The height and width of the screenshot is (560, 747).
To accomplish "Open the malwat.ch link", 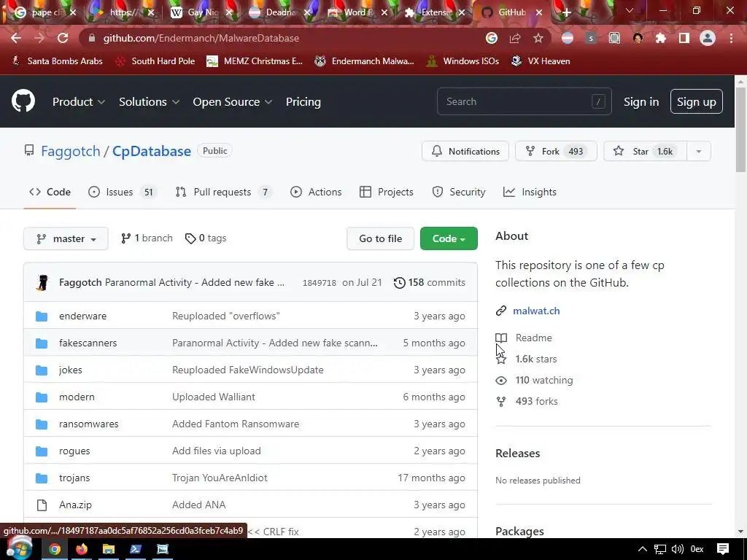I will click(x=536, y=311).
